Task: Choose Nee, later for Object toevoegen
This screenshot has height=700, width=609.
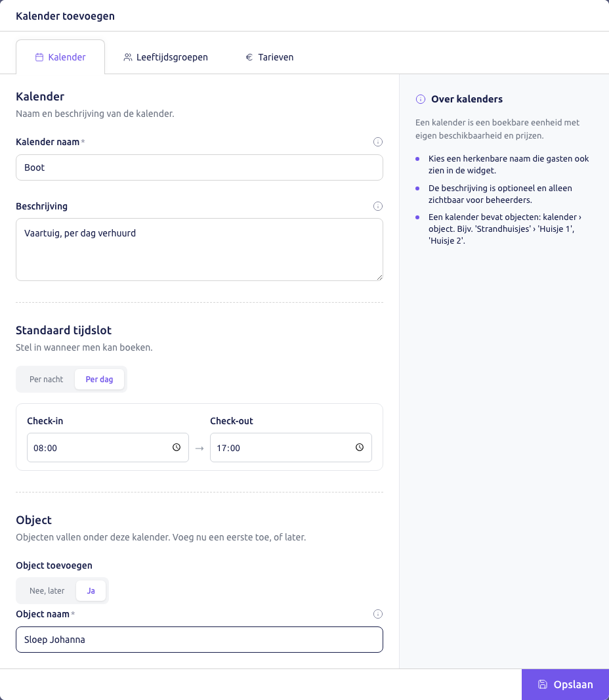Action: pos(47,591)
